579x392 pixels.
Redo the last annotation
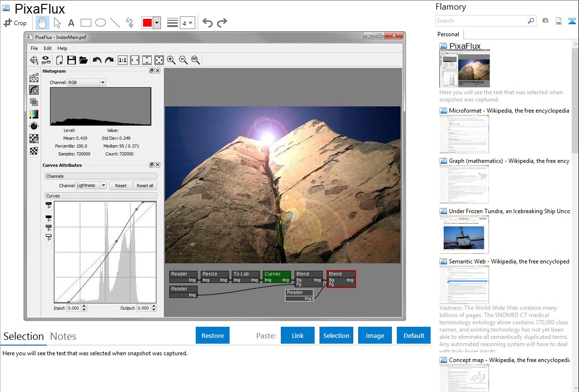click(x=222, y=23)
